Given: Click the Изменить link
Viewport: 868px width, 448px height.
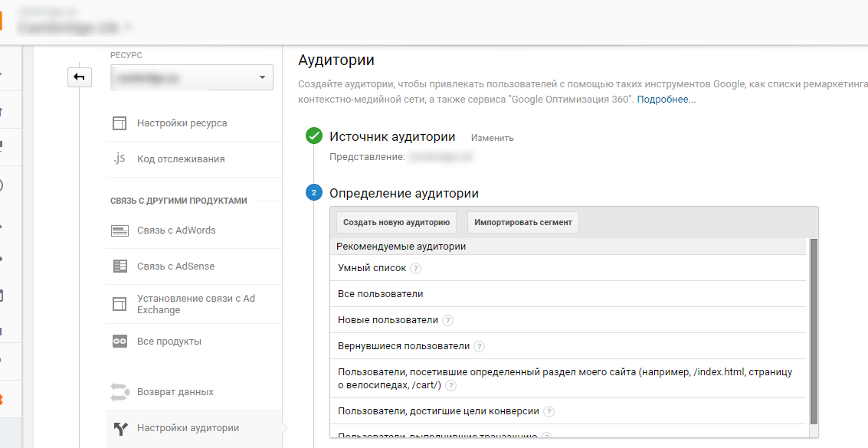Looking at the screenshot, I should coord(492,138).
